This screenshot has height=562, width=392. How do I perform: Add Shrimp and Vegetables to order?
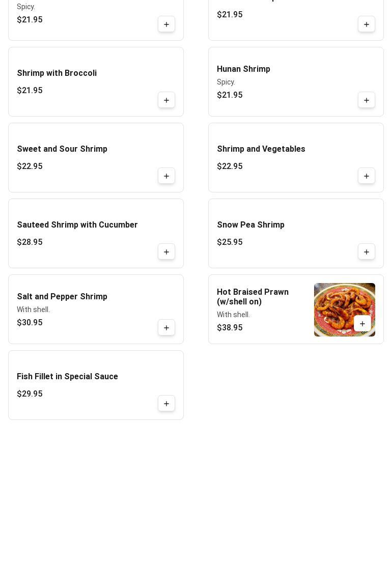(366, 176)
